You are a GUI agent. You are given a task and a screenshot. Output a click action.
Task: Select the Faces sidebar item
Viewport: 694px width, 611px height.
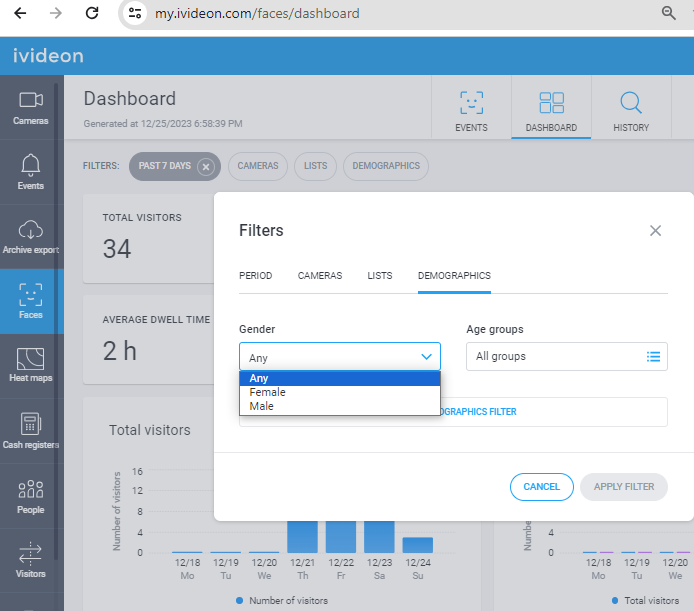31,302
